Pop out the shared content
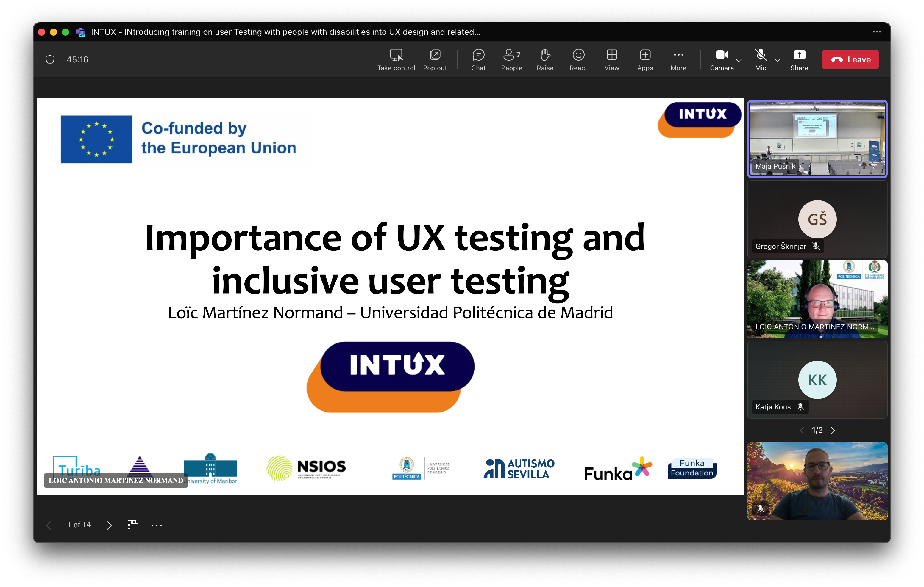924x587 pixels. 435,59
